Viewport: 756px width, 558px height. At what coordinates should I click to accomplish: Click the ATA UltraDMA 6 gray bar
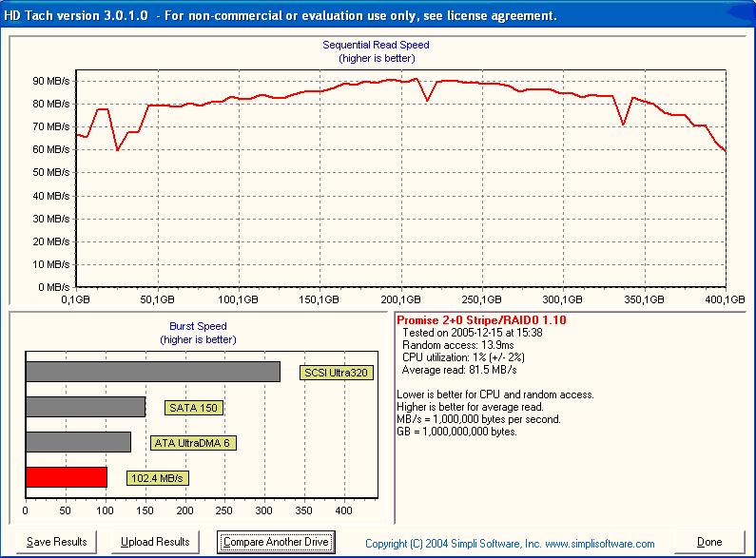tap(78, 442)
